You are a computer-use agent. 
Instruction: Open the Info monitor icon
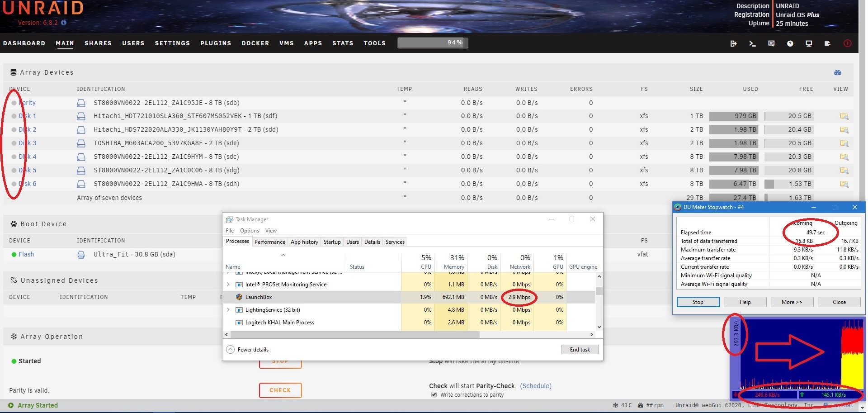[x=809, y=43]
